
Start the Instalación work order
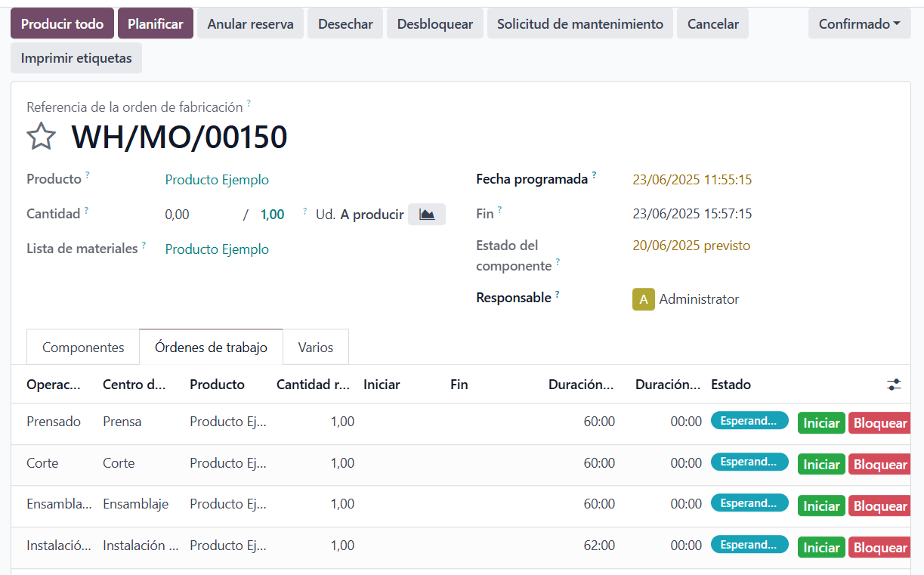(821, 548)
